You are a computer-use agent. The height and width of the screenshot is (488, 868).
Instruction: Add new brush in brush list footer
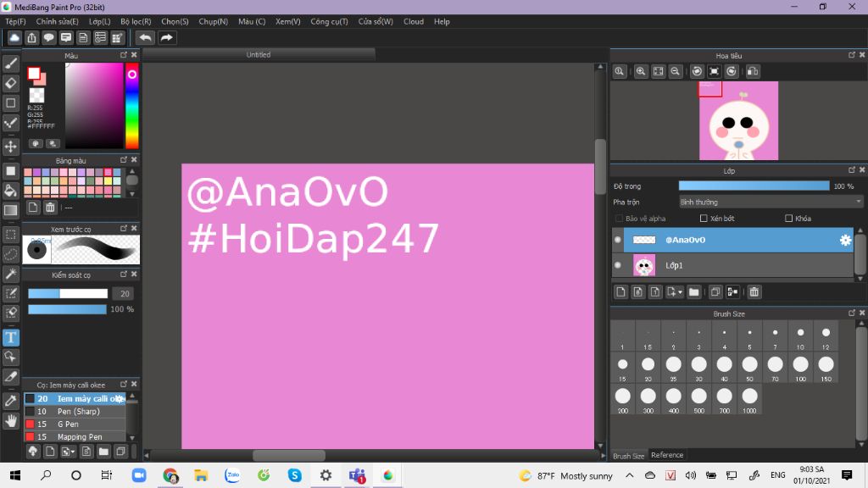tap(50, 452)
